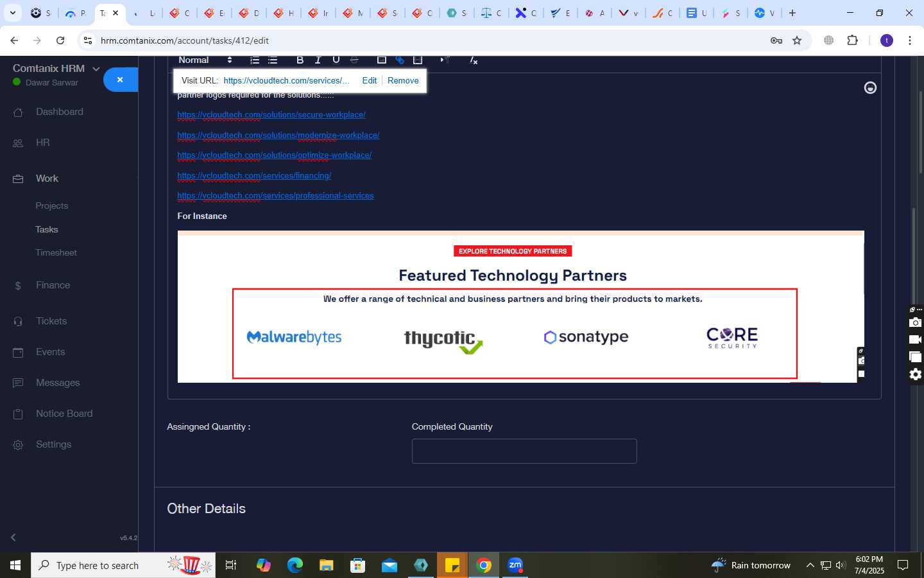
Task: Open the optimize-workplace solutions link
Action: (x=275, y=155)
